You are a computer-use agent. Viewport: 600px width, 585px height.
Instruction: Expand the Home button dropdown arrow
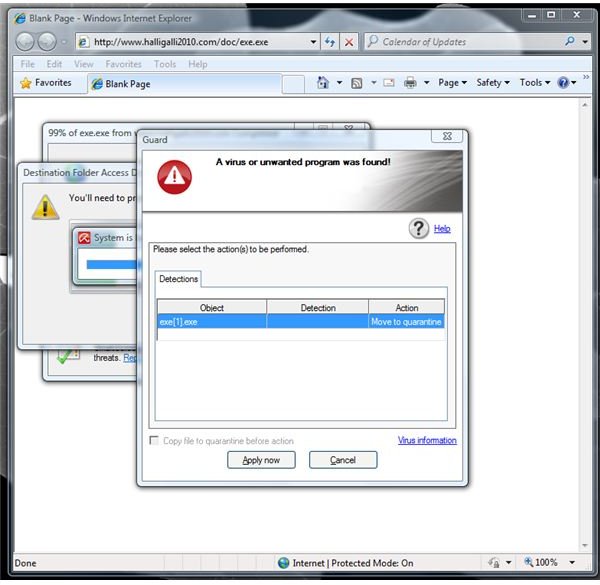[x=339, y=83]
